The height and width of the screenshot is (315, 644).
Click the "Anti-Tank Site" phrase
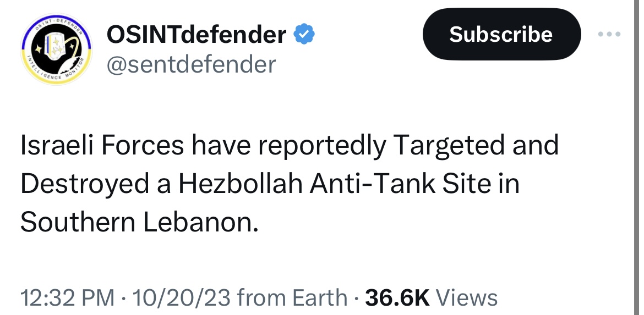point(401,184)
